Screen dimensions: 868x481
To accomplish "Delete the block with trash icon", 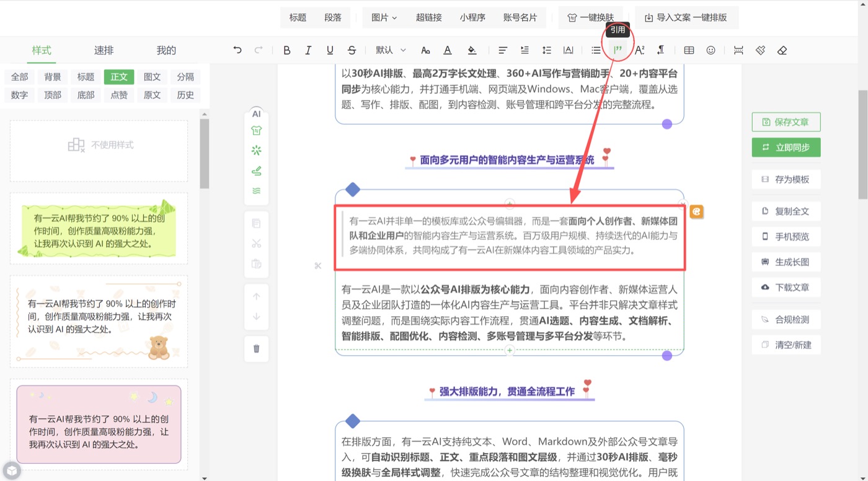I will (x=257, y=348).
